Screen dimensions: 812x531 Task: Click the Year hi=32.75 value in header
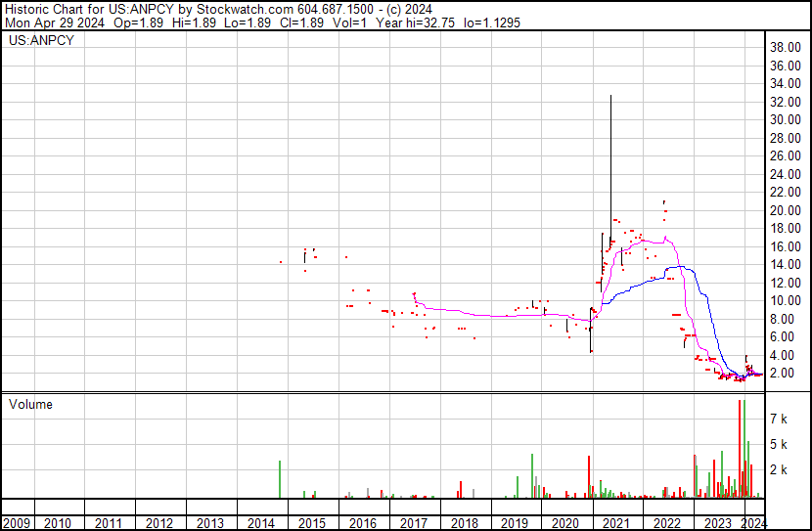tap(416, 22)
